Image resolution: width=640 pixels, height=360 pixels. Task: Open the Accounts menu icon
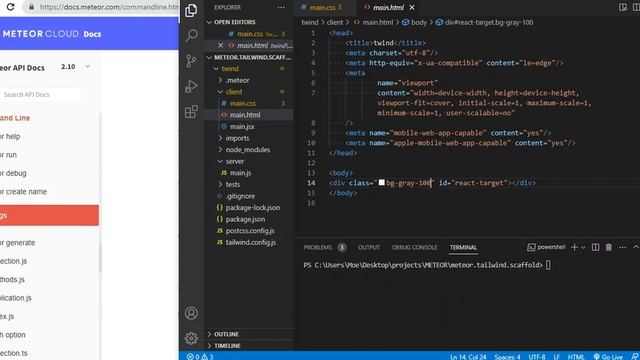point(191,313)
